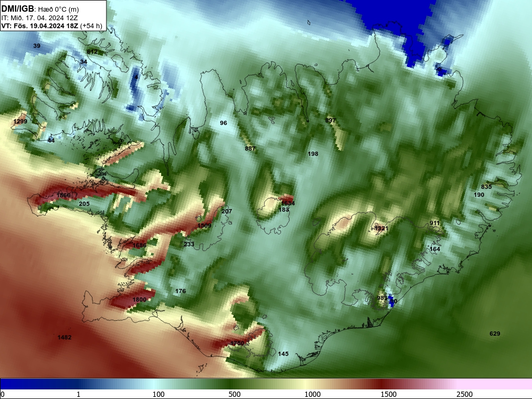Click the legend label 1500
532x399 pixels.
pyautogui.click(x=388, y=394)
